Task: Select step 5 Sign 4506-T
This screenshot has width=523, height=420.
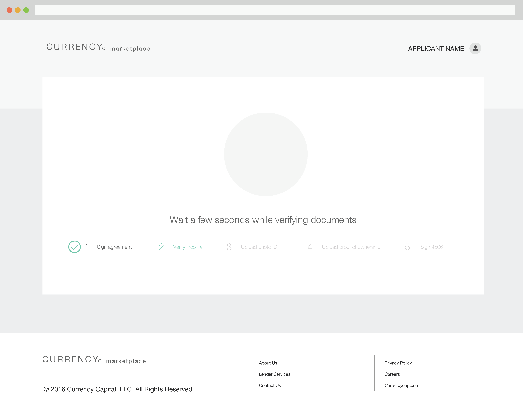Action: click(434, 247)
